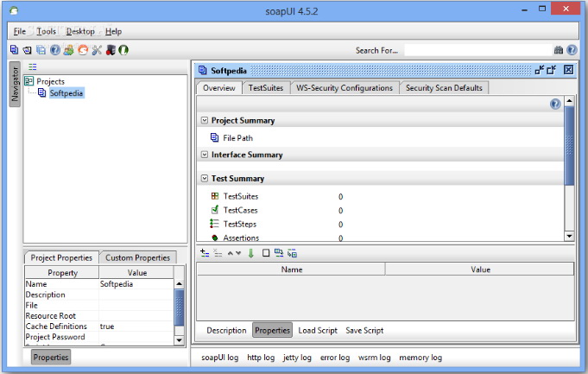Image resolution: width=588 pixels, height=374 pixels.
Task: Open the File menu
Action: [x=20, y=31]
